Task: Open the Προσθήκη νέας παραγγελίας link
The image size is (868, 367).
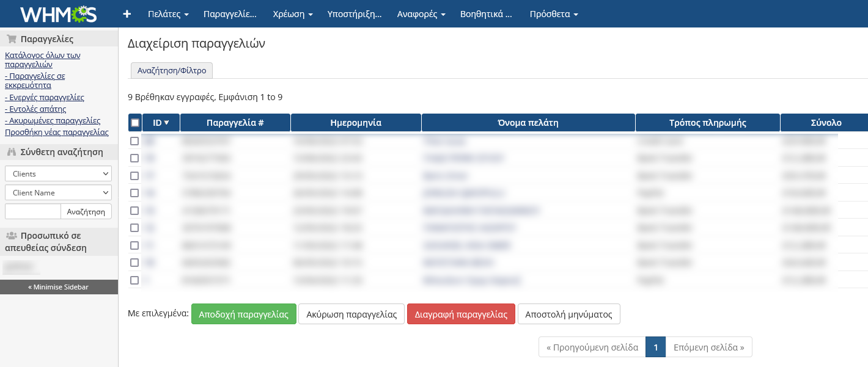Action: click(x=56, y=132)
